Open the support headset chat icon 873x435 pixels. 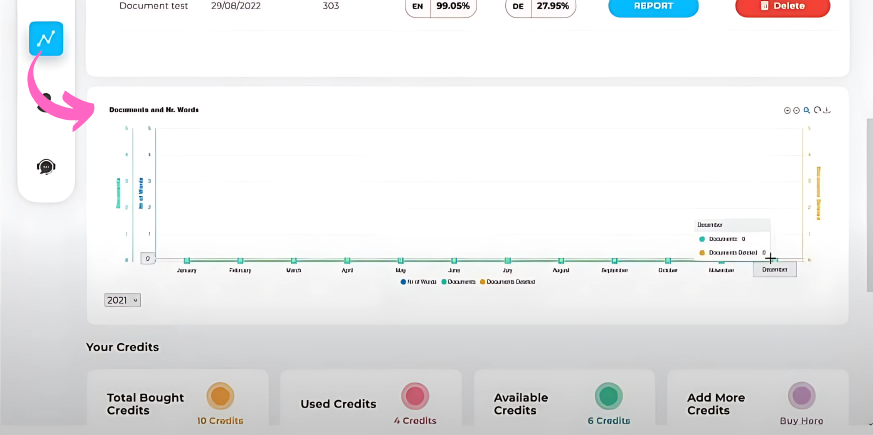coord(46,167)
